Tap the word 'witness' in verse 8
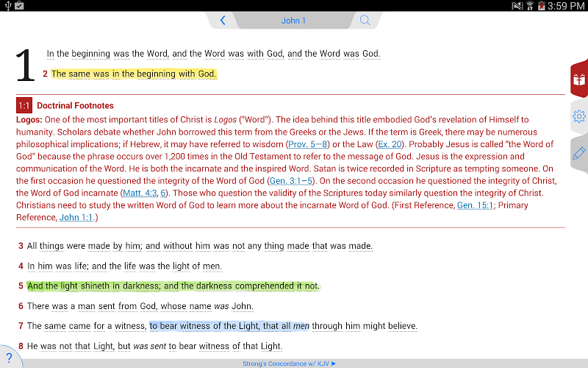Image resolution: width=588 pixels, height=368 pixels. 214,346
